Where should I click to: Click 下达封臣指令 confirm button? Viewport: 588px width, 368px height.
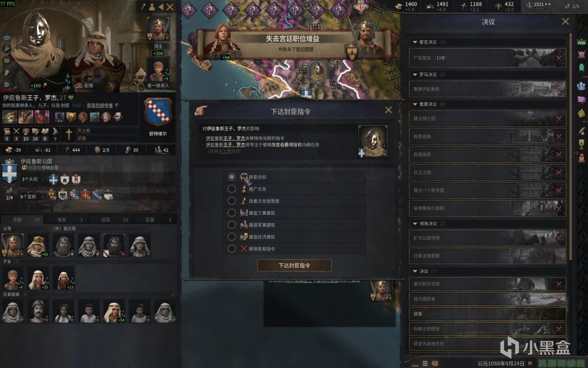(x=294, y=265)
